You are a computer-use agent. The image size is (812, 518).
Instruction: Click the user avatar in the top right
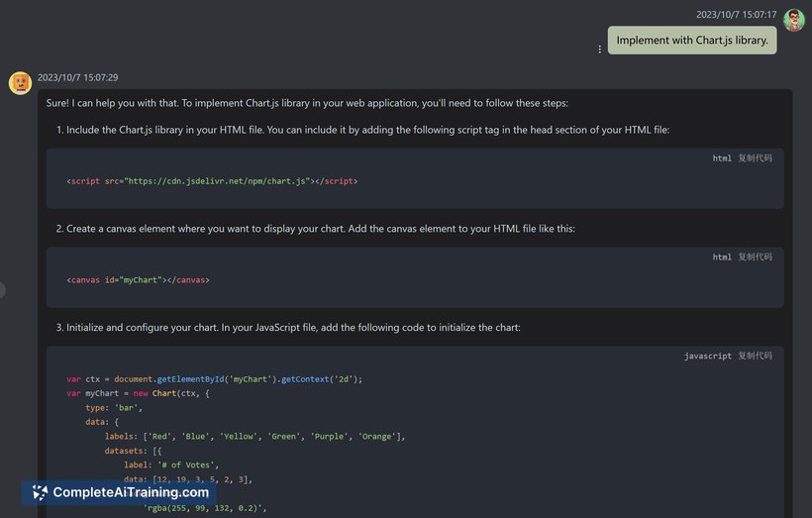coord(794,20)
